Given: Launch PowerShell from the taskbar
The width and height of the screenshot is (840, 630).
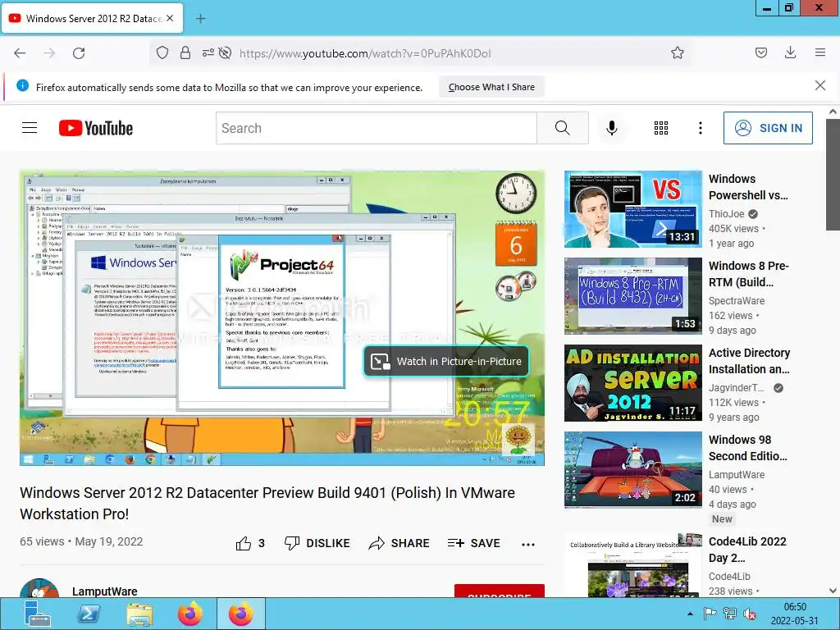Looking at the screenshot, I should pos(89,614).
